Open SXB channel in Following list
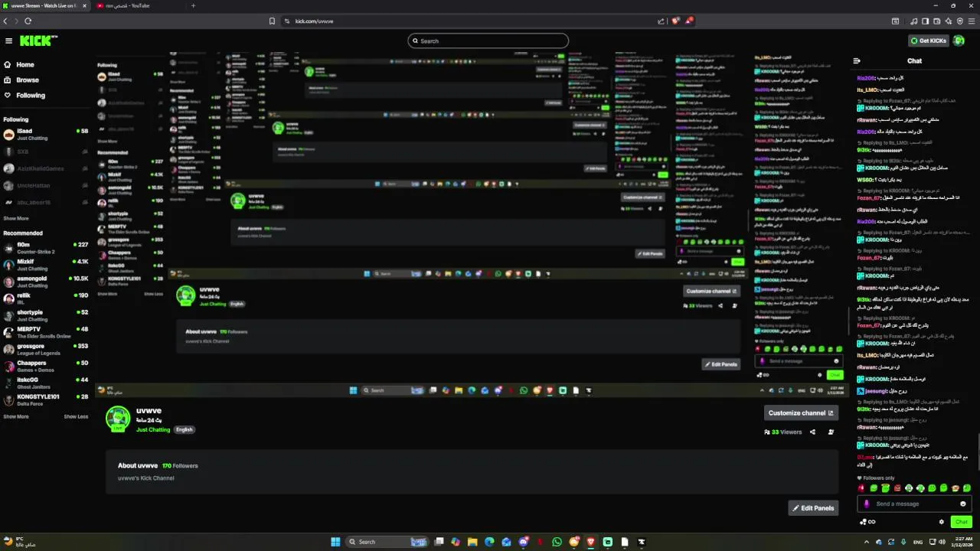The height and width of the screenshot is (551, 980). [46, 152]
